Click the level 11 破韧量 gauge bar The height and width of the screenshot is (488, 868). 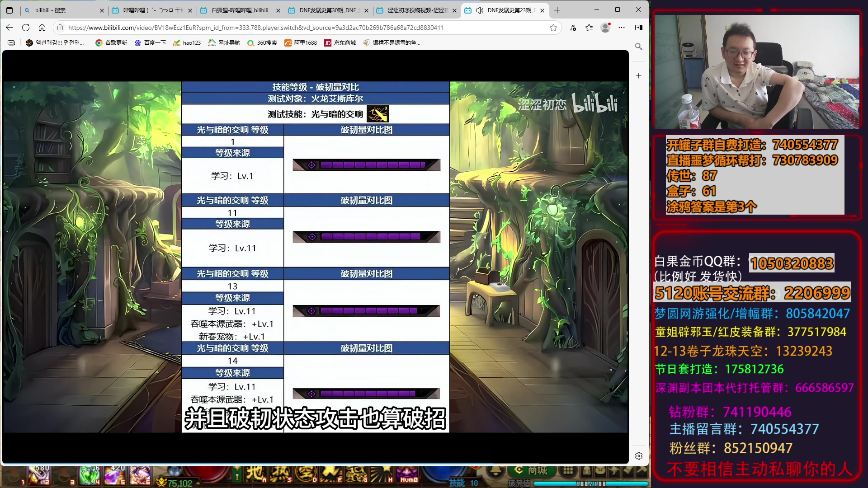(366, 237)
